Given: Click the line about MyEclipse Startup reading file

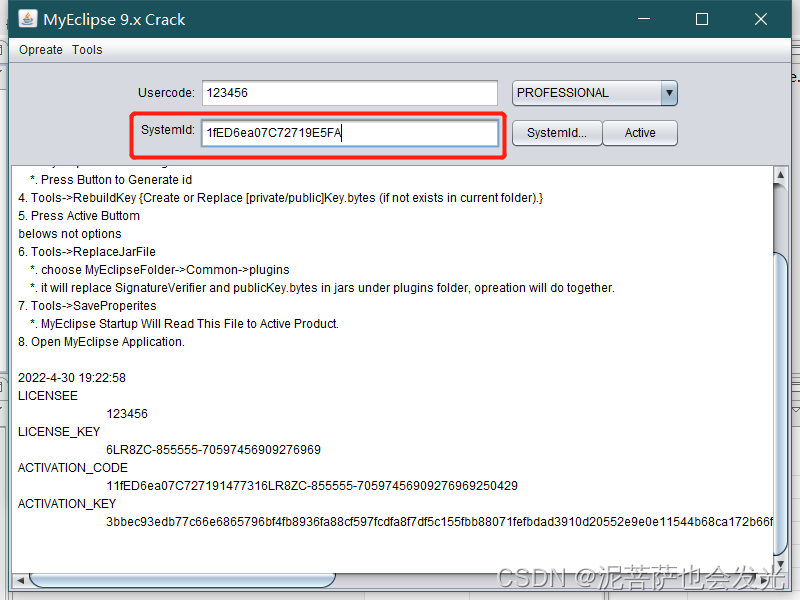Looking at the screenshot, I should [184, 324].
